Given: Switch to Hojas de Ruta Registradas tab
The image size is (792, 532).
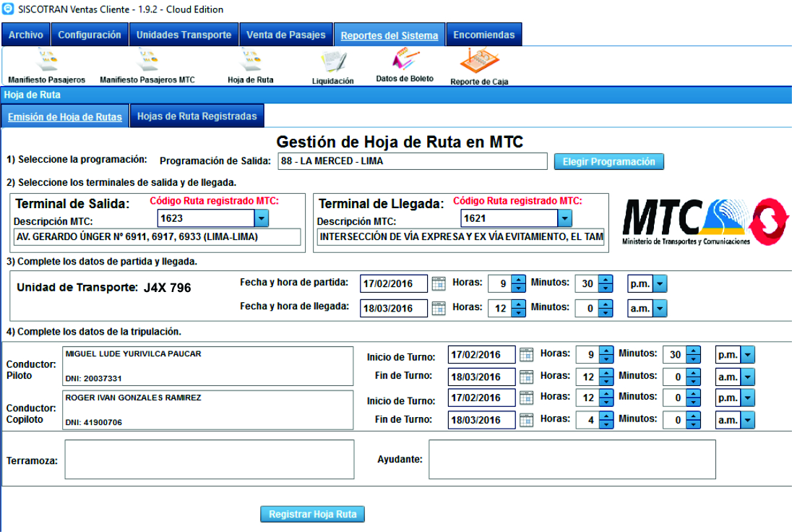Looking at the screenshot, I should click(x=197, y=116).
